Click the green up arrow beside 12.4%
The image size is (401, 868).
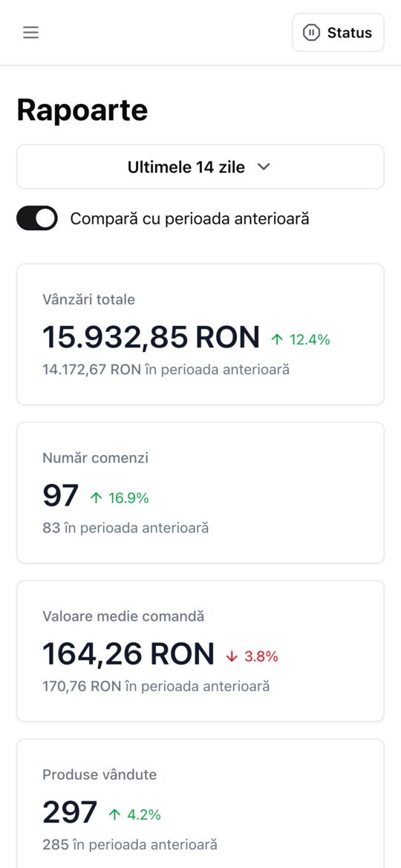tap(277, 339)
